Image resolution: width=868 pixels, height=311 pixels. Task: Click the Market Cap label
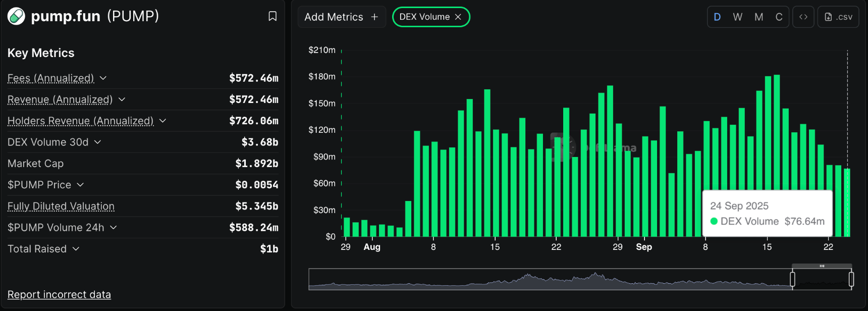coord(35,164)
